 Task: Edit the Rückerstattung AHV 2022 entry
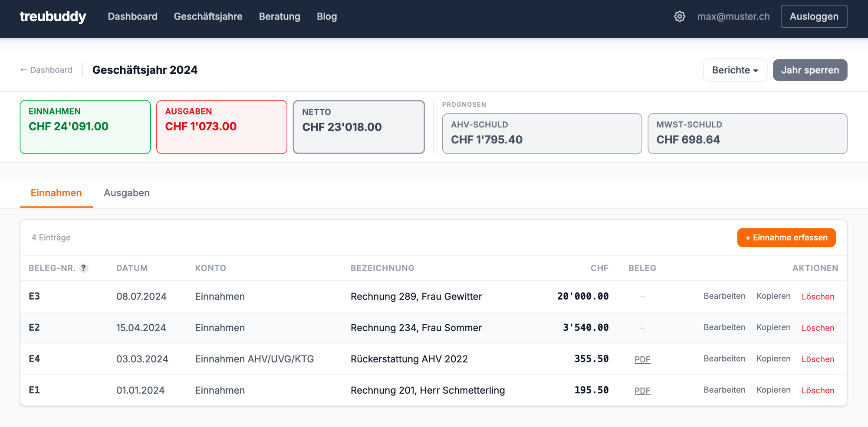click(724, 359)
